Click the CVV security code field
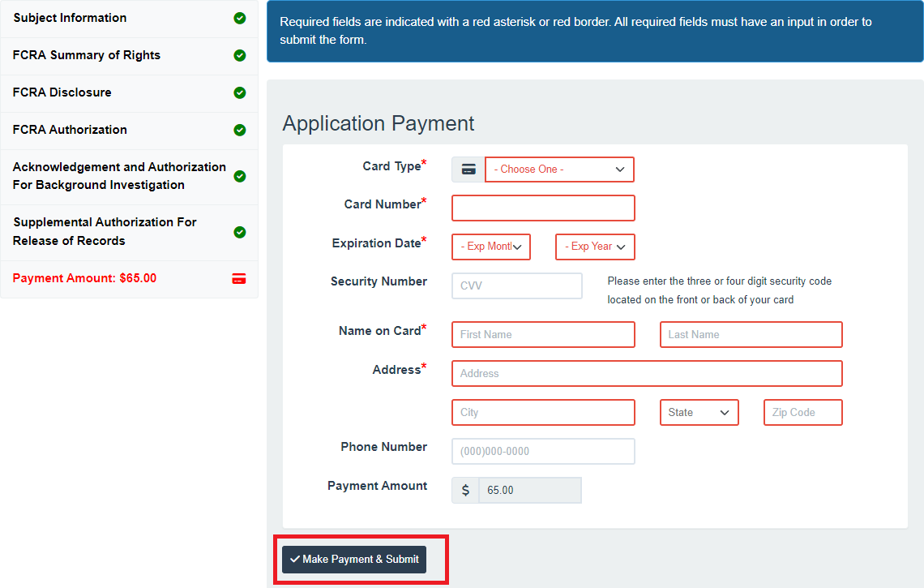 (x=516, y=285)
